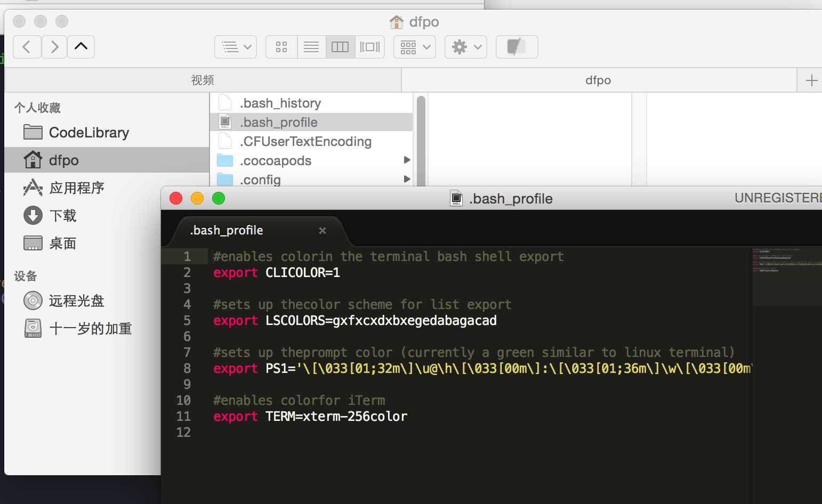Expand the .config folder arrow
Viewport: 822px width, 504px height.
coord(407,179)
